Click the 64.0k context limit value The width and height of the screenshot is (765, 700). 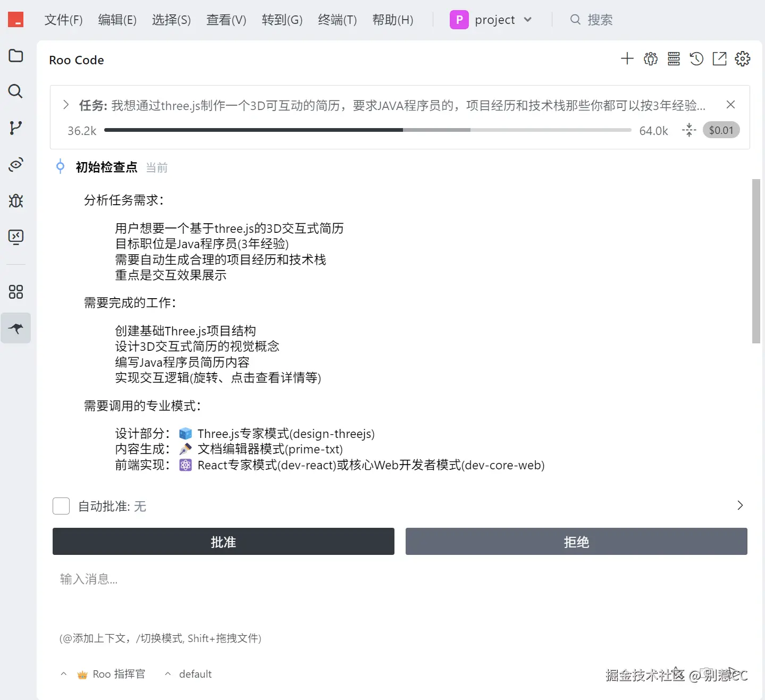point(653,131)
